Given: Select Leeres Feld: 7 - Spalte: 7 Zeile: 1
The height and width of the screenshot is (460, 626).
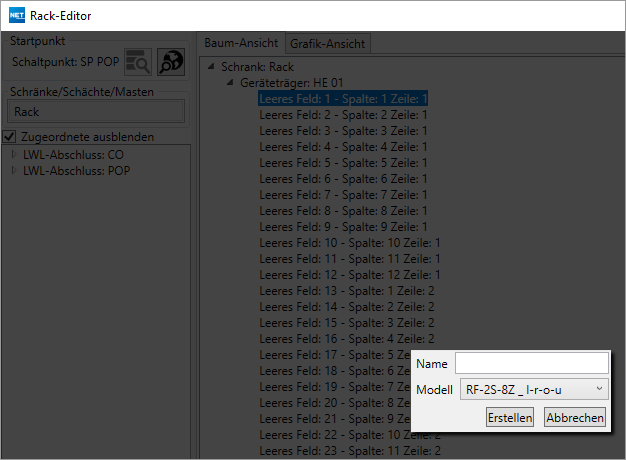Looking at the screenshot, I should click(343, 194).
